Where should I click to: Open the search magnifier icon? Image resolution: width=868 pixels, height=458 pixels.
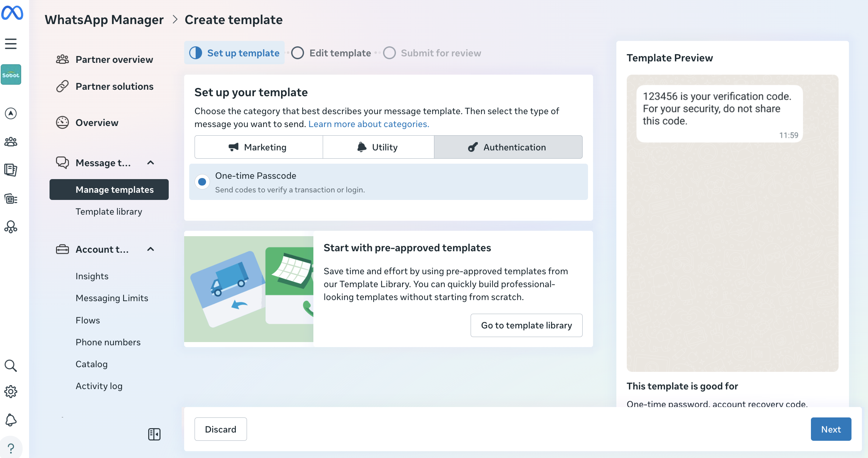(11, 366)
